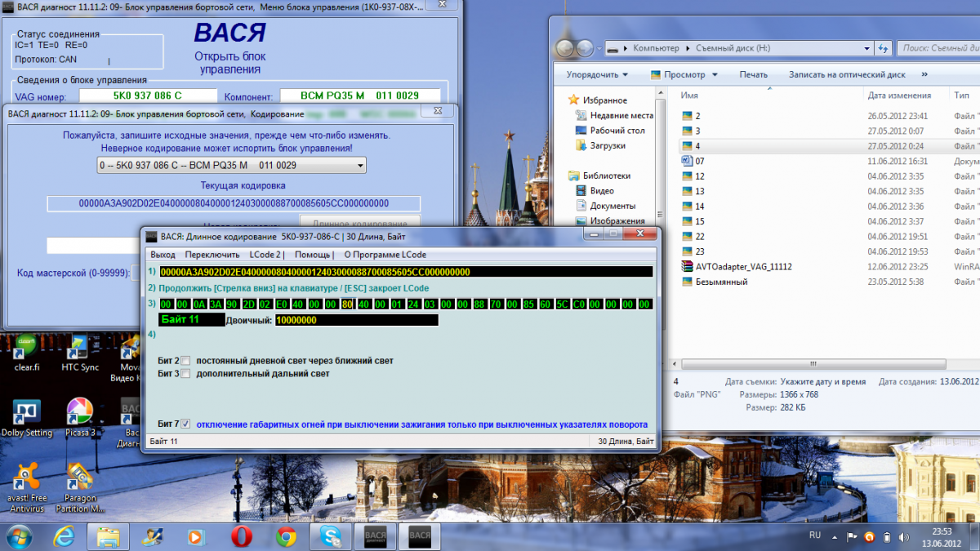Click the avast orange tray icon
Viewport: 980px width, 551px height.
pyautogui.click(x=869, y=536)
